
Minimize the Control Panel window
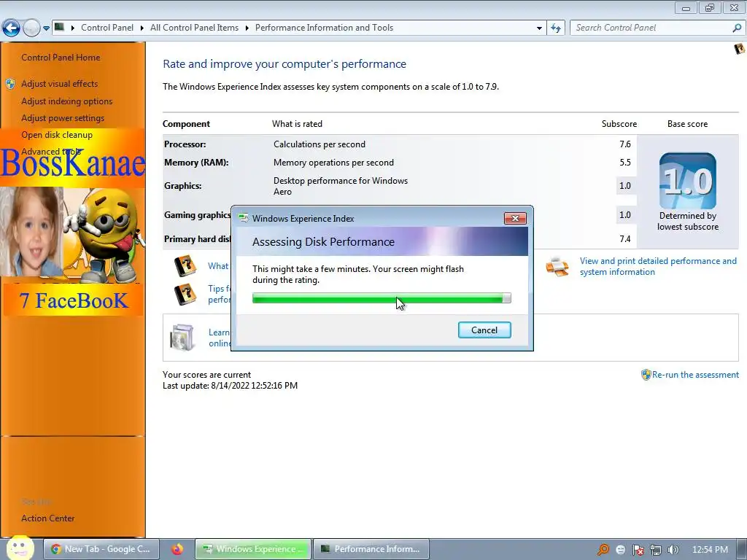(686, 7)
